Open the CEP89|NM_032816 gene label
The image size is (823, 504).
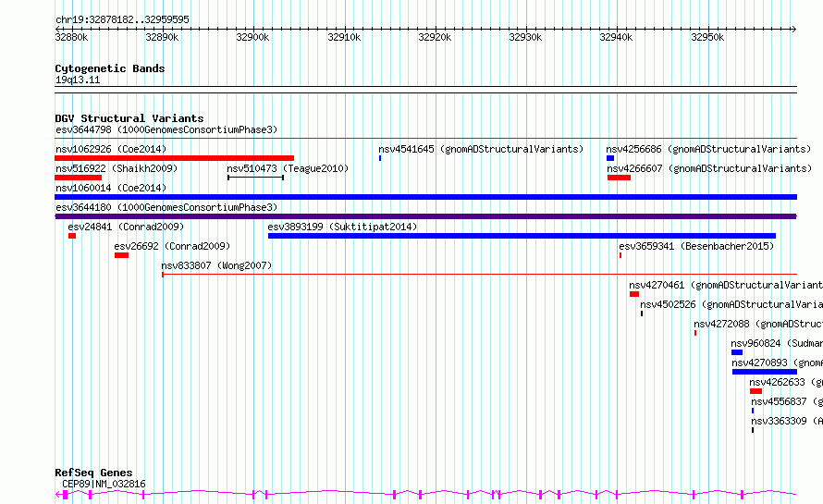pos(104,484)
